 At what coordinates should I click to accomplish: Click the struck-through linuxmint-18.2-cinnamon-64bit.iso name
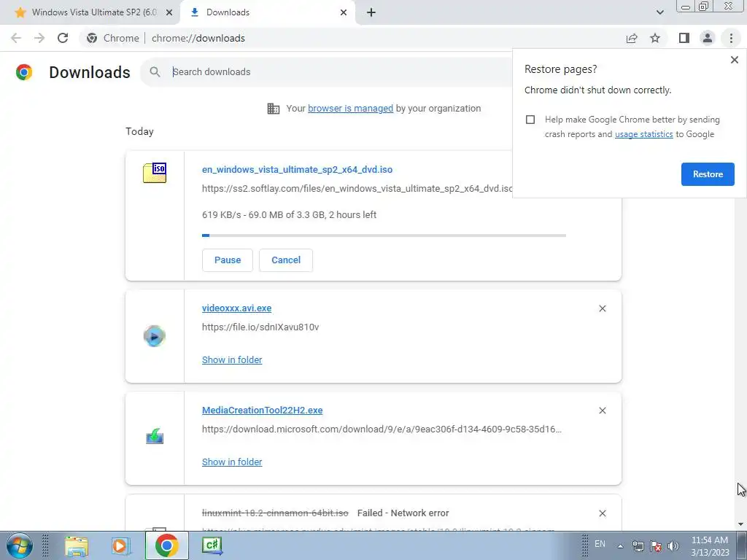[275, 513]
